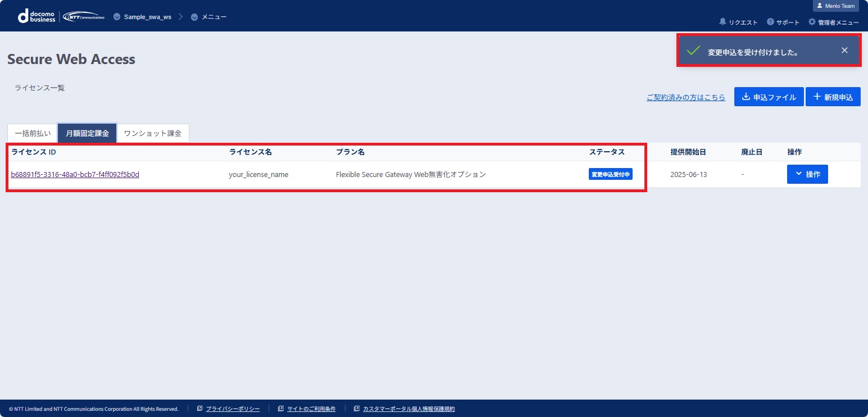Click the ライセンス一覧 breadcrumb text

tap(40, 88)
